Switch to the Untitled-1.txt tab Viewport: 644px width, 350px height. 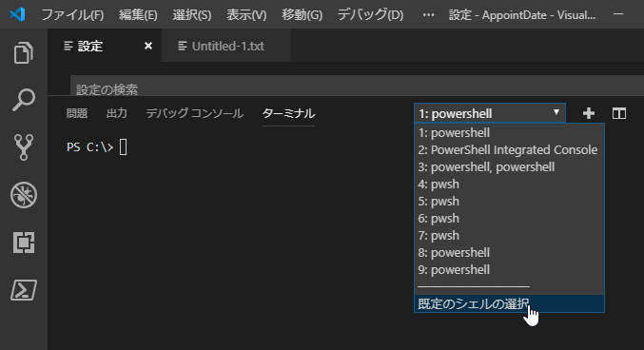pos(226,46)
